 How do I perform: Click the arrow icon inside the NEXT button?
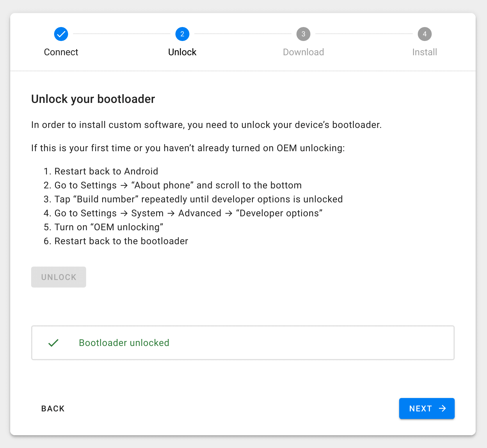443,408
